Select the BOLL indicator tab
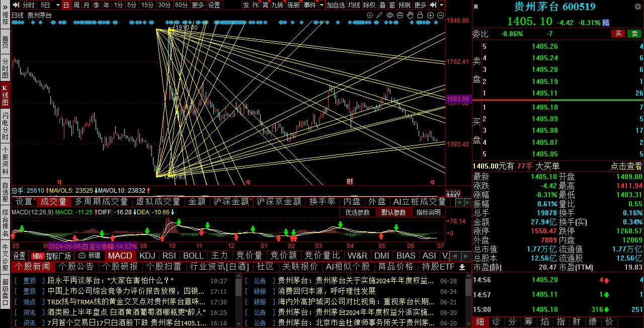 [x=193, y=256]
